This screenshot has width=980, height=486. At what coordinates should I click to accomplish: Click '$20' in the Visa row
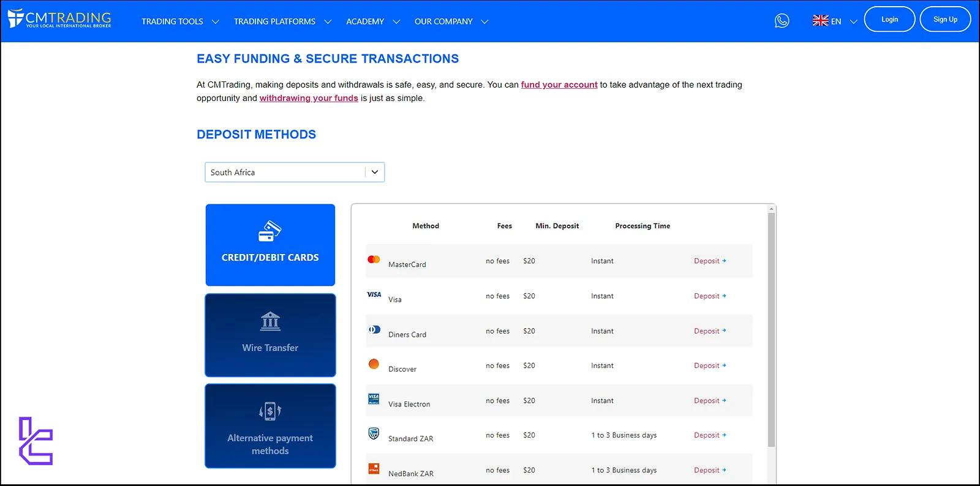(529, 296)
